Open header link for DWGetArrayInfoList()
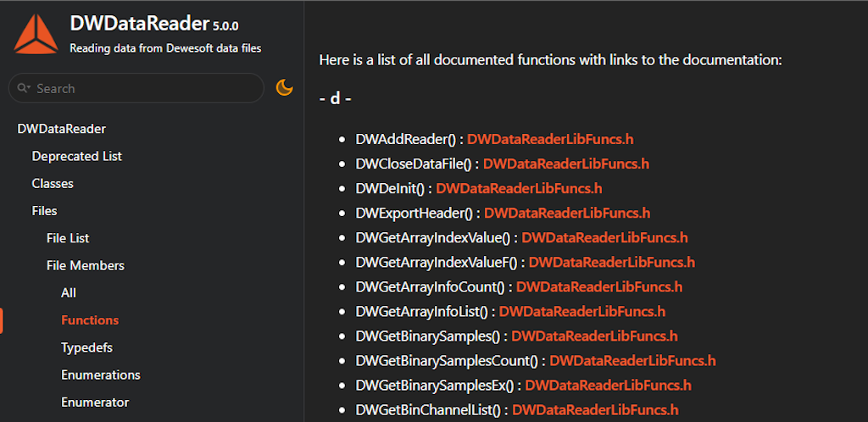868x422 pixels. (582, 311)
